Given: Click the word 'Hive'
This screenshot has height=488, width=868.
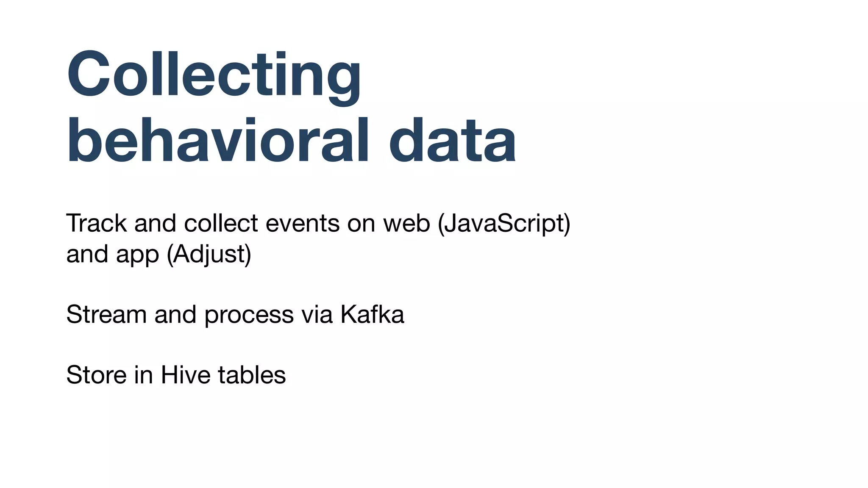Looking at the screenshot, I should [x=185, y=375].
